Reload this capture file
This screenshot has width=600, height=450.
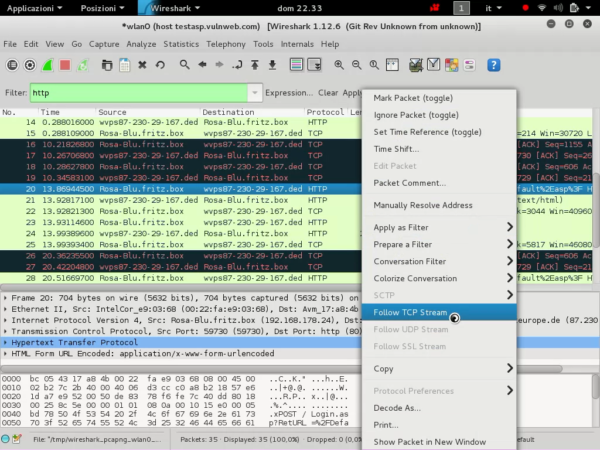(160, 65)
